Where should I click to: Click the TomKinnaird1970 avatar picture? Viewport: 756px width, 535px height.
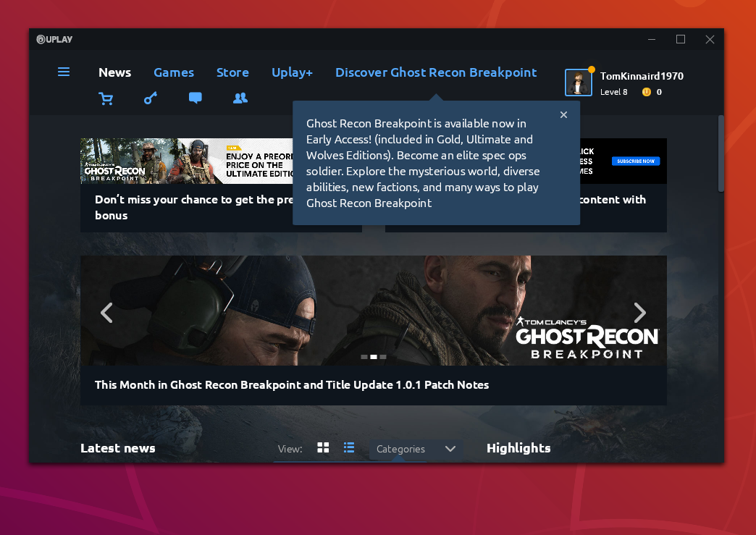[x=578, y=83]
